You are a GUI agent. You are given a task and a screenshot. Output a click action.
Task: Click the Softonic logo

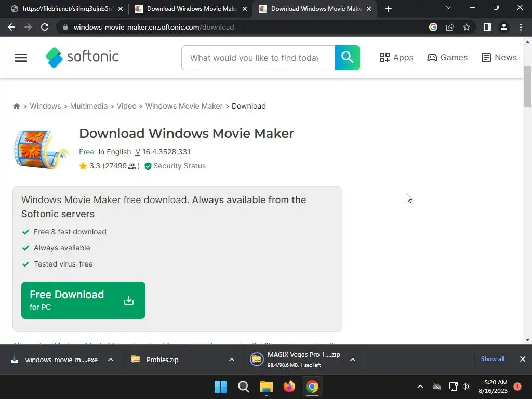83,57
